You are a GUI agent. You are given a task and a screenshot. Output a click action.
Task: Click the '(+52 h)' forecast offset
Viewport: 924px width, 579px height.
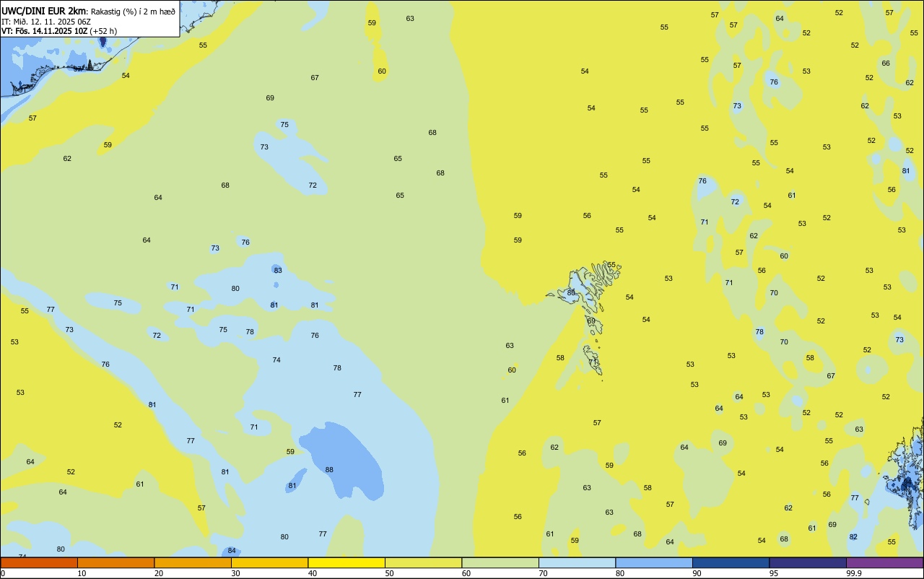click(103, 31)
